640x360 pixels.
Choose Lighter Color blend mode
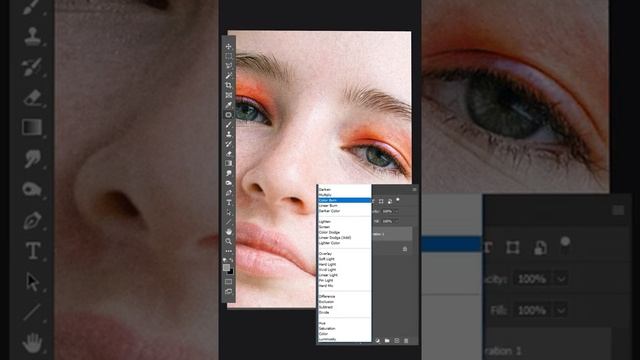pyautogui.click(x=329, y=243)
